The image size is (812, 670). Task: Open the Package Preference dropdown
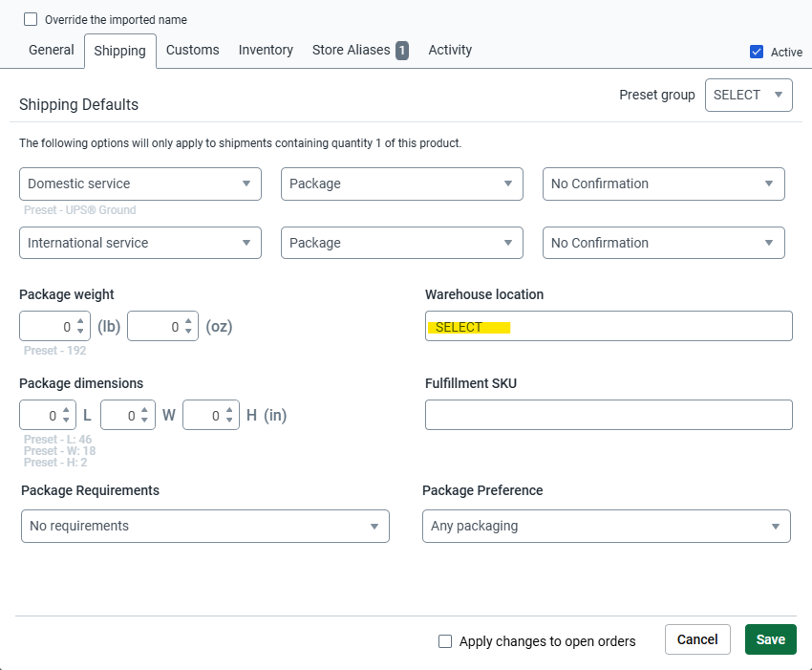point(606,526)
